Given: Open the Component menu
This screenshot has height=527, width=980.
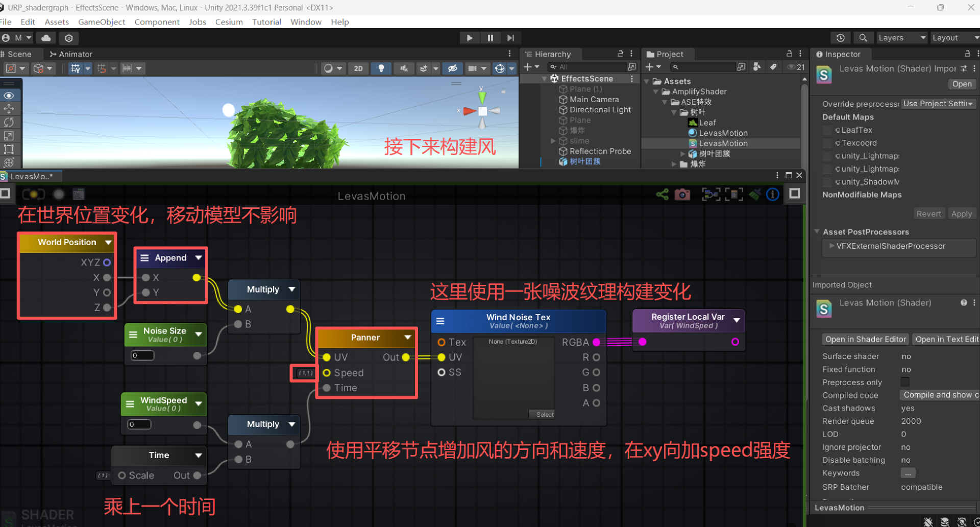Looking at the screenshot, I should [157, 22].
